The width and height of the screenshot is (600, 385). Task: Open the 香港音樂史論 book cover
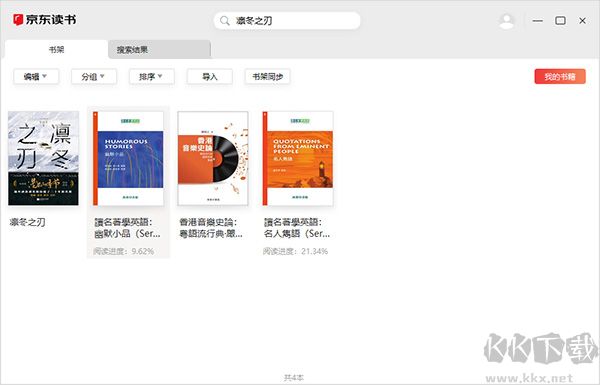point(213,158)
